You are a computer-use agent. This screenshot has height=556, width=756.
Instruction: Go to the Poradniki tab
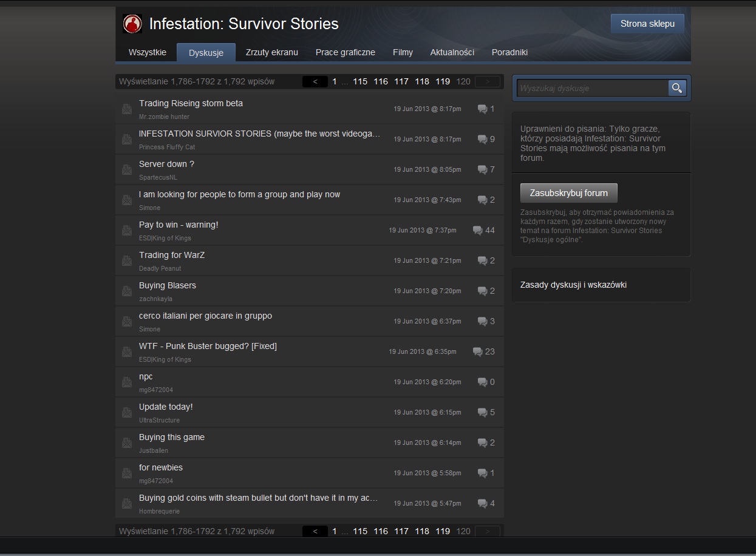[x=509, y=52]
